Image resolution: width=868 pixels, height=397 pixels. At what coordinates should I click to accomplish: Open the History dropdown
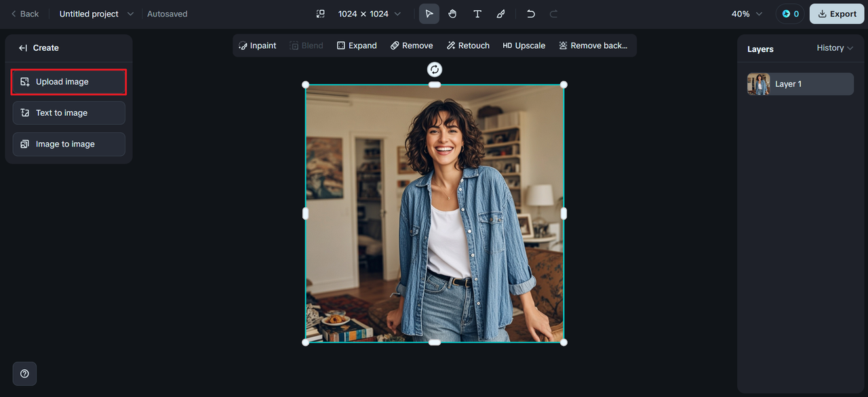(835, 48)
